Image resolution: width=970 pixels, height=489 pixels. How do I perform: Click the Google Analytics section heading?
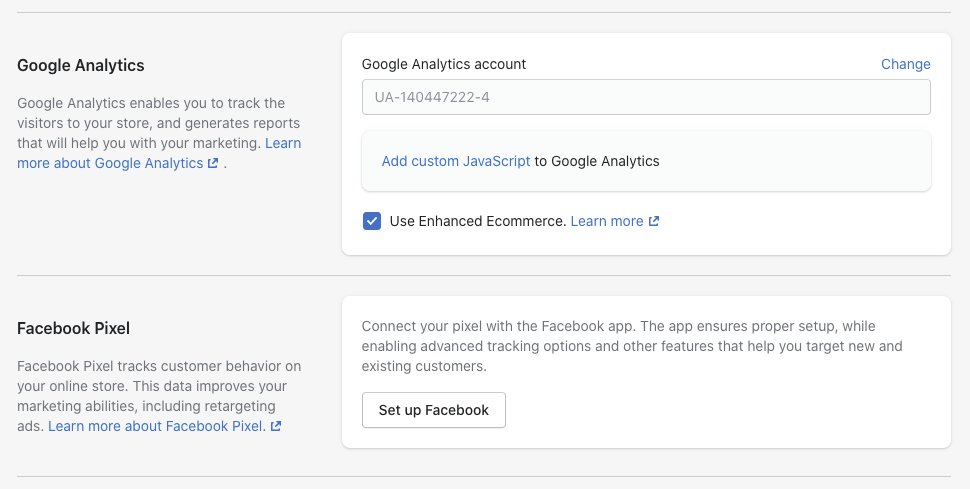81,65
